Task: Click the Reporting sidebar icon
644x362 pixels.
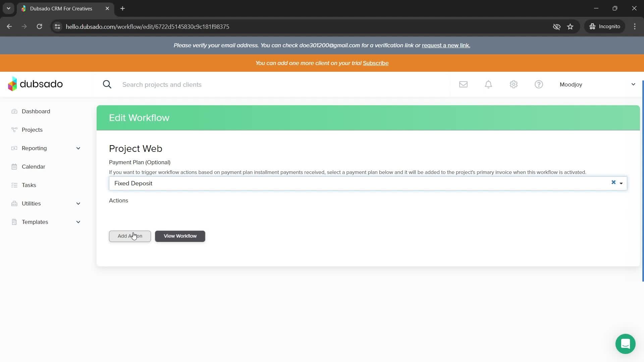Action: point(14,148)
